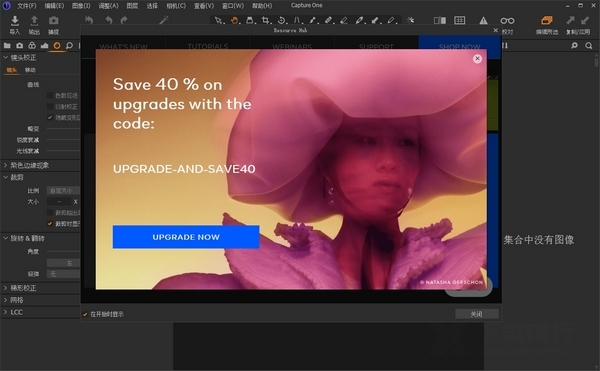This screenshot has height=371, width=600.
Task: Open the Library folder tool tab
Action: coord(7,46)
